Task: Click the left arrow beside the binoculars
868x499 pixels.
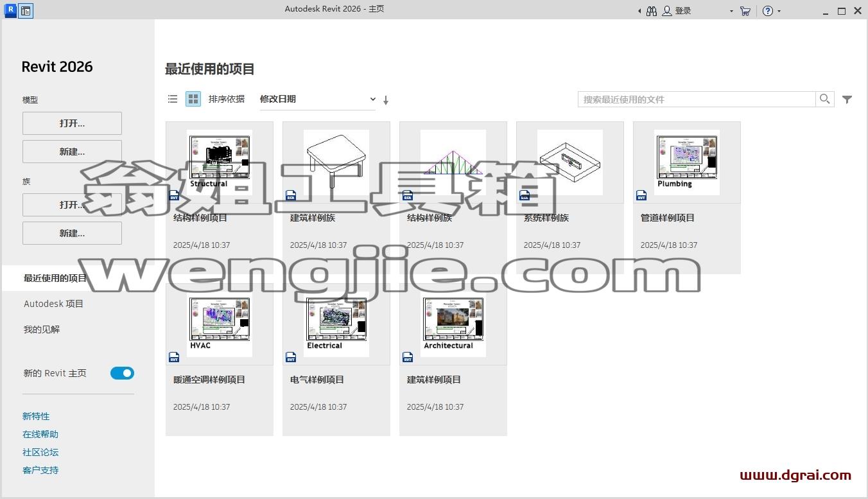Action: tap(639, 11)
